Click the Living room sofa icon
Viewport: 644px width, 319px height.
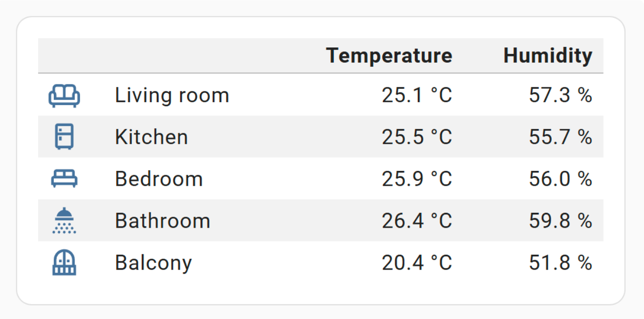coord(64,96)
